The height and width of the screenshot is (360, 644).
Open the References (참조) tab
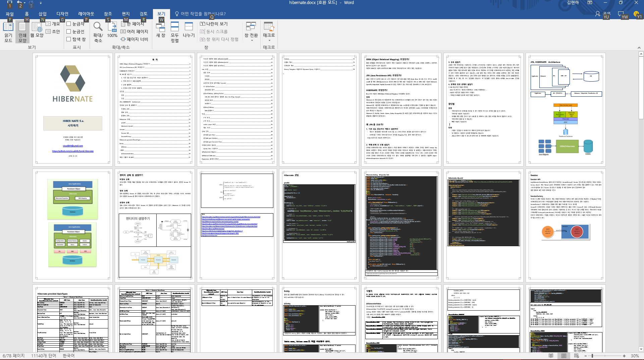coord(108,14)
